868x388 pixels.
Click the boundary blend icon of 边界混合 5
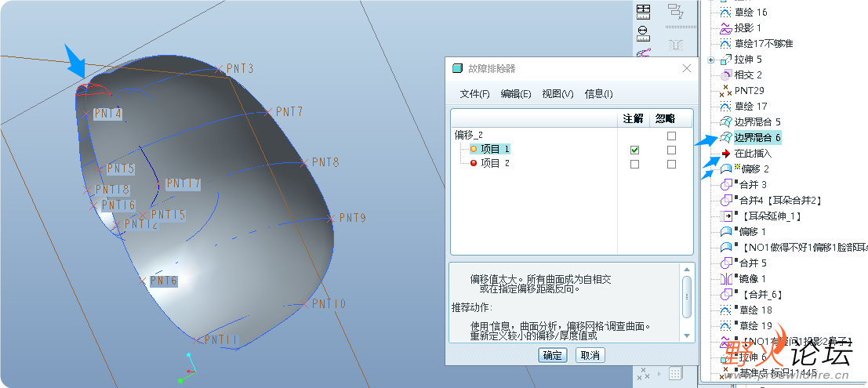(x=726, y=121)
